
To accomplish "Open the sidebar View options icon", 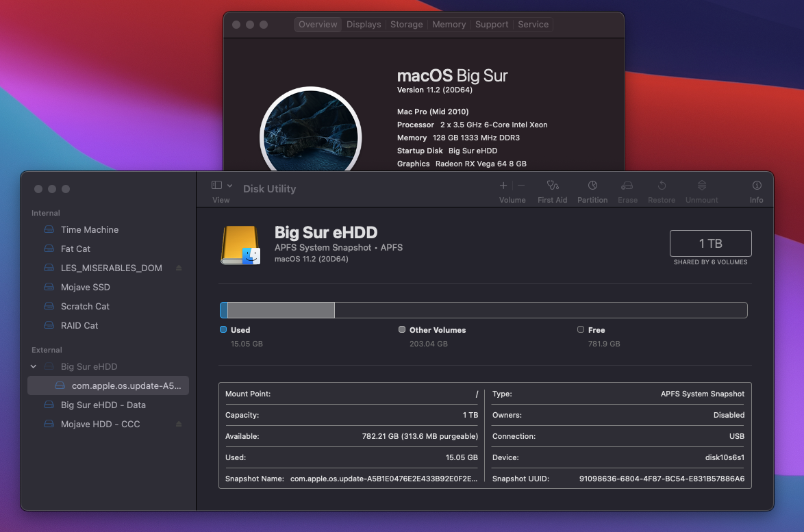I will 217,185.
